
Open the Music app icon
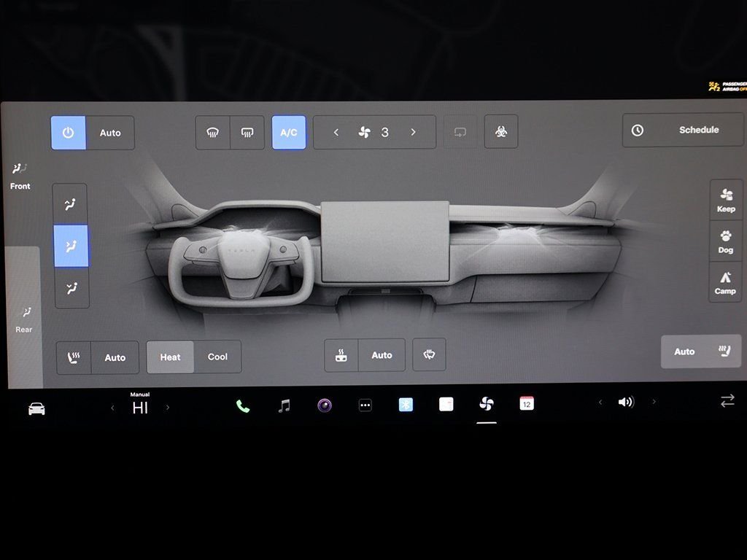coord(284,405)
